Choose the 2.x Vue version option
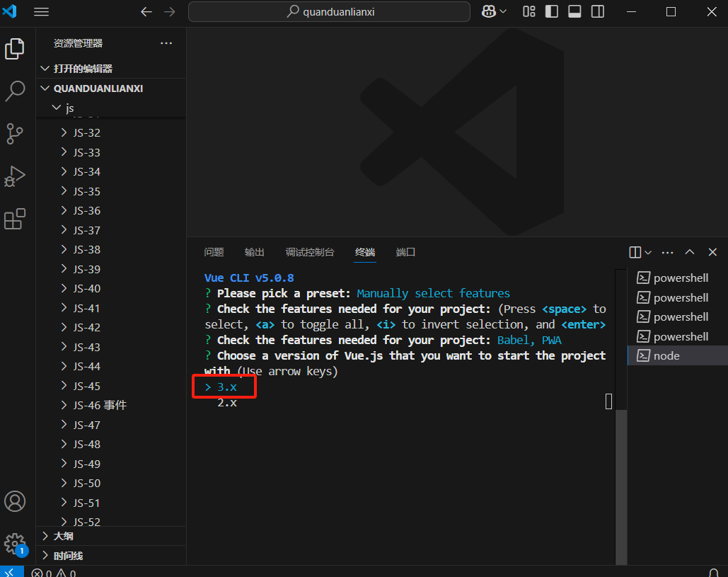 pos(227,403)
